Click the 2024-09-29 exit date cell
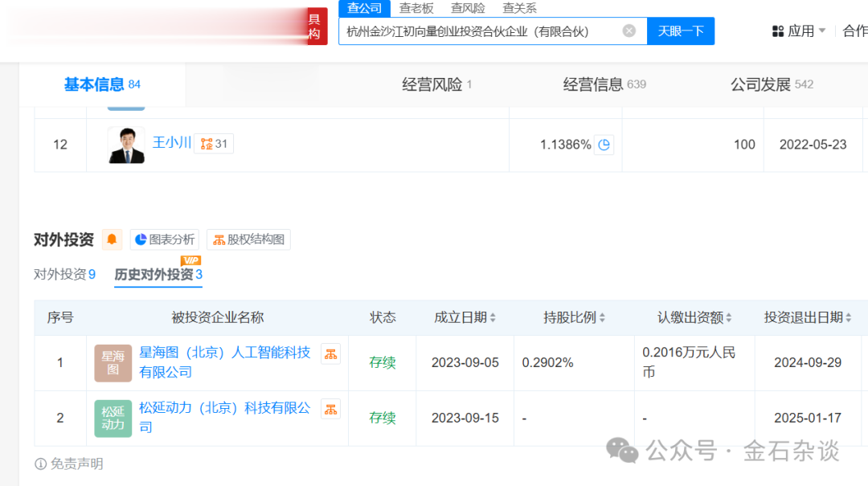Screen dimensions: 868x486 [x=808, y=362]
